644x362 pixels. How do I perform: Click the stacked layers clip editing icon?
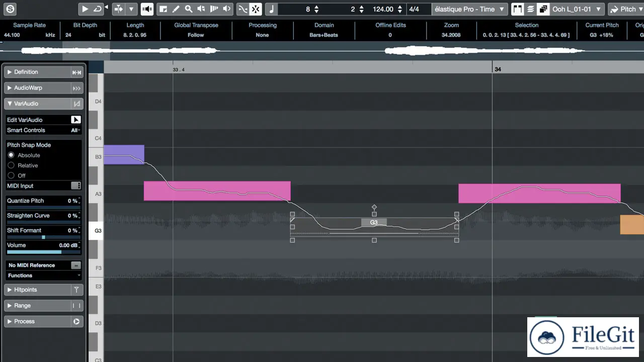(x=530, y=9)
